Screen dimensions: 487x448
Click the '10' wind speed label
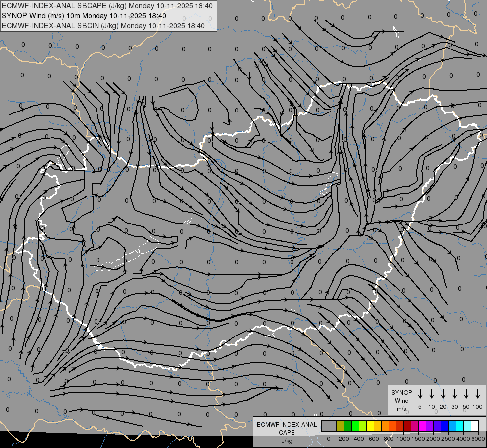[432, 407]
